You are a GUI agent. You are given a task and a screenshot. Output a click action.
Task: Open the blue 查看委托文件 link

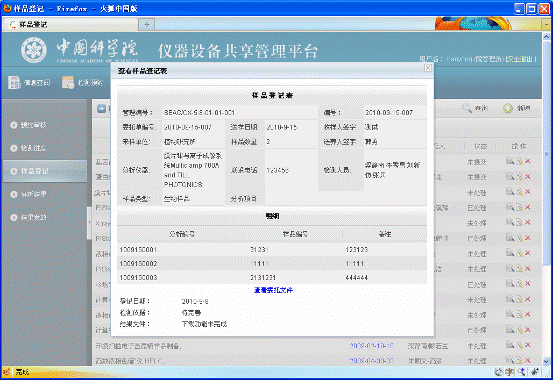(273, 290)
